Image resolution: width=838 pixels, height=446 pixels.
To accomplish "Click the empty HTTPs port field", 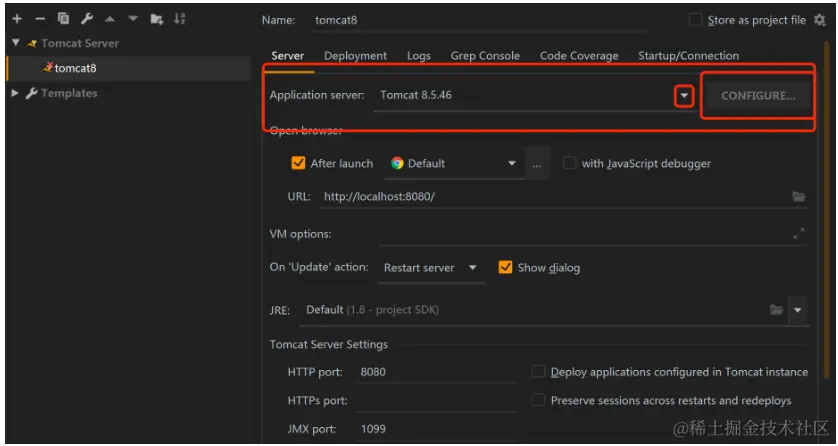I will coord(437,400).
